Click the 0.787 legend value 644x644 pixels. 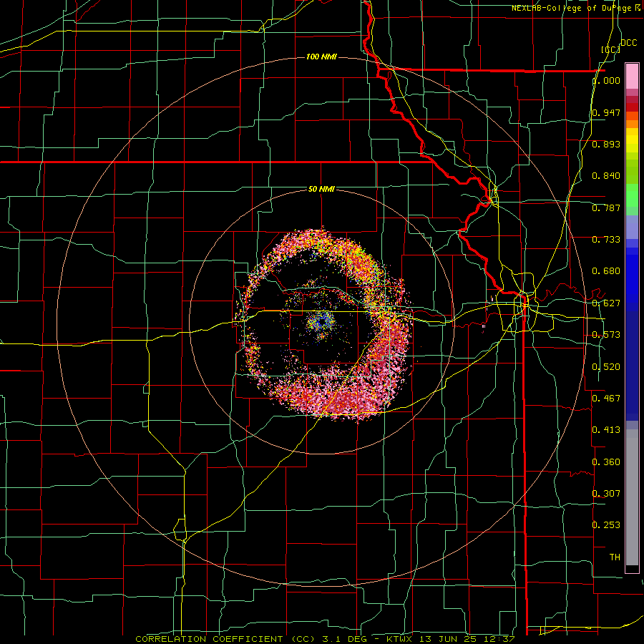(x=606, y=208)
